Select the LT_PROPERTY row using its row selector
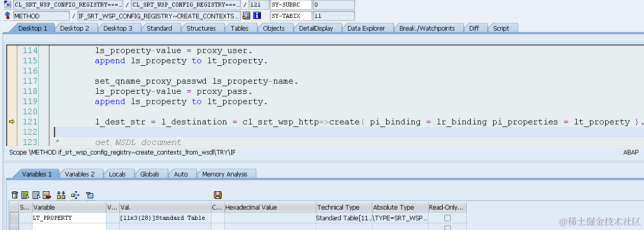 (14, 218)
